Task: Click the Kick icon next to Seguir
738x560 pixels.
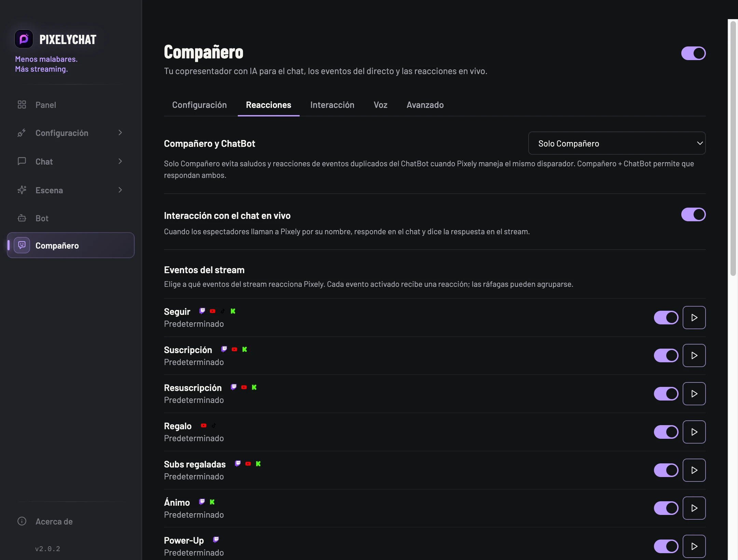Action: [x=233, y=311]
